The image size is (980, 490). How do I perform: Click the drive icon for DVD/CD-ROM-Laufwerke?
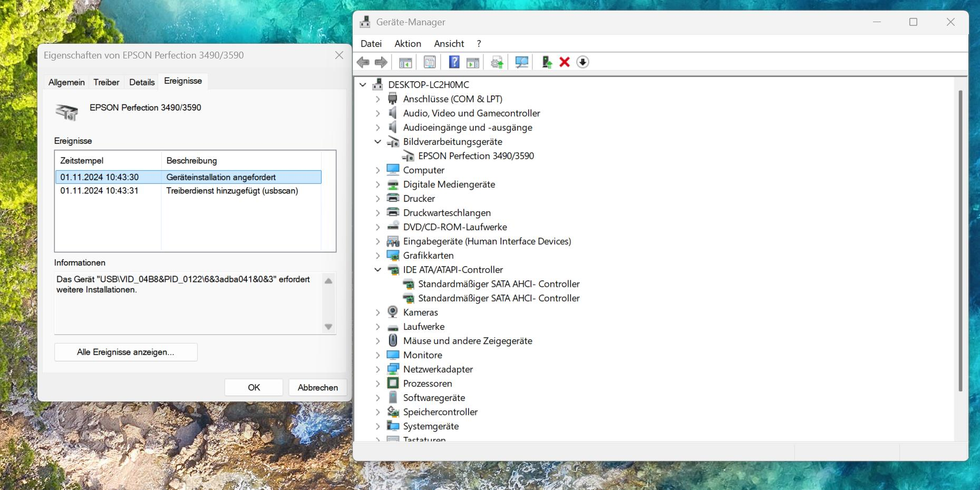393,227
